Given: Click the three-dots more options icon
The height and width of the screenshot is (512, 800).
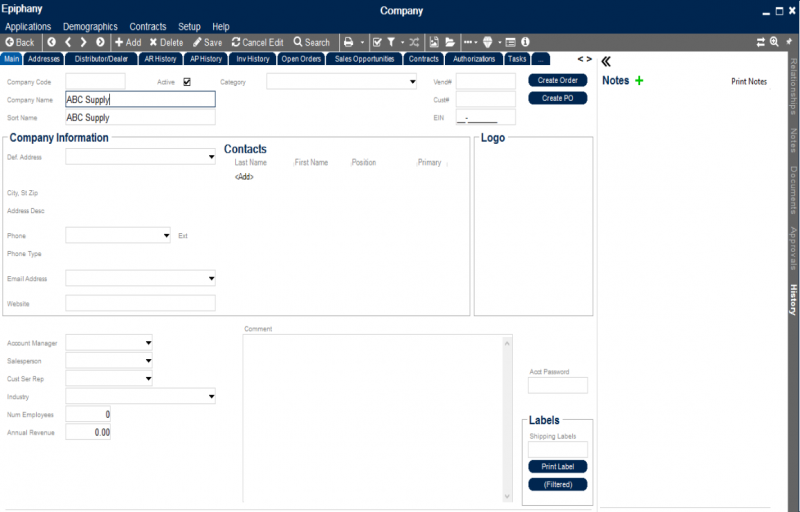Looking at the screenshot, I should click(x=468, y=42).
